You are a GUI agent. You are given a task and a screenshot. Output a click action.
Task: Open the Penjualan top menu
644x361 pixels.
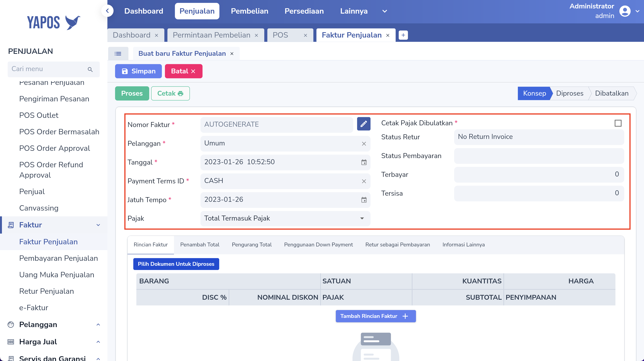[197, 11]
